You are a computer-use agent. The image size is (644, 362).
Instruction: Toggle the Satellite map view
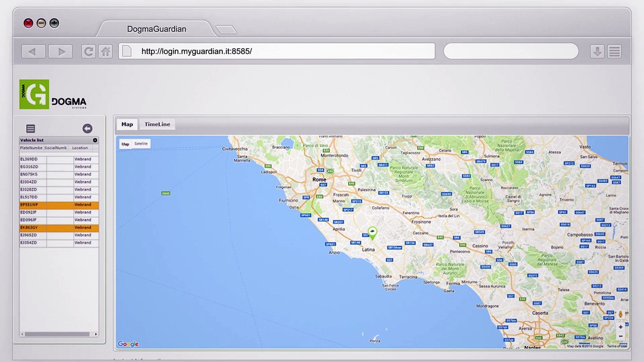click(x=141, y=144)
